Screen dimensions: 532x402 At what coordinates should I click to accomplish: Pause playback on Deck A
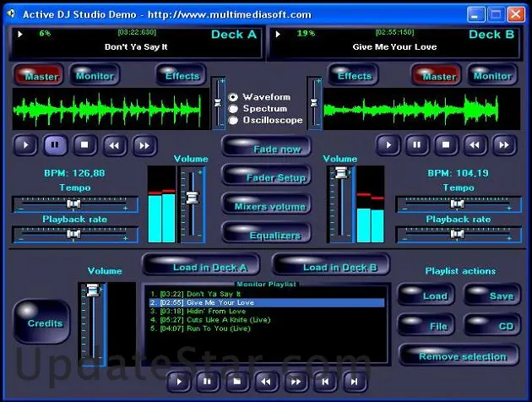click(x=56, y=144)
